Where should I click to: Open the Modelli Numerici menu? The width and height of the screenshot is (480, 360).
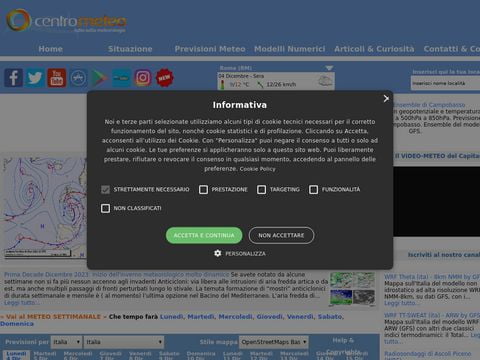click(x=290, y=49)
